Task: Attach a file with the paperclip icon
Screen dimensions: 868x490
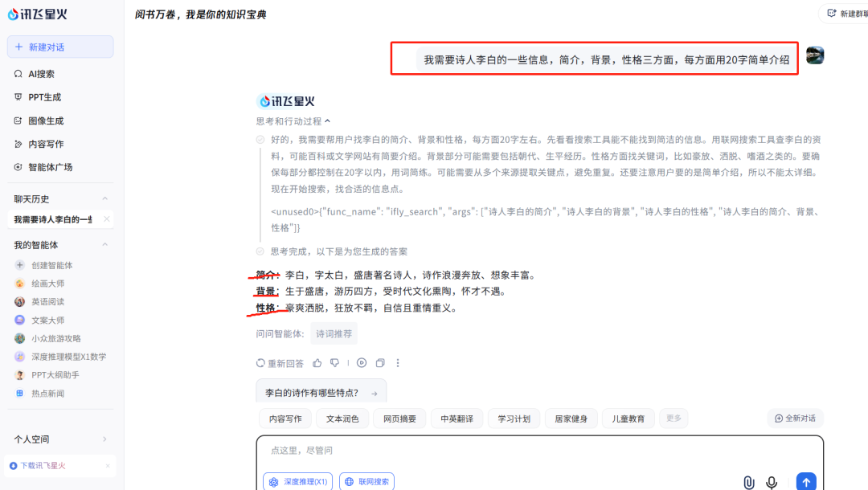Action: (749, 483)
